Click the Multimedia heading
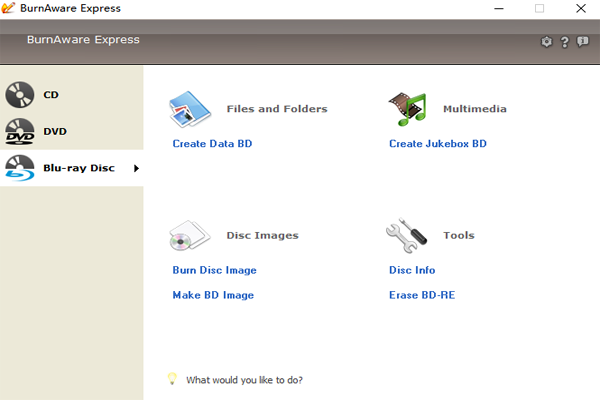The image size is (600, 400). (x=475, y=109)
